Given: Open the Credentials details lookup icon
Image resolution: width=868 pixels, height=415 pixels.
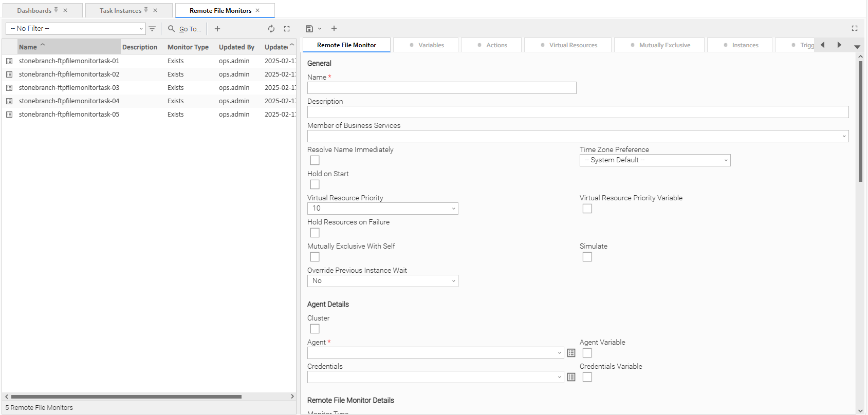Looking at the screenshot, I should pyautogui.click(x=571, y=377).
